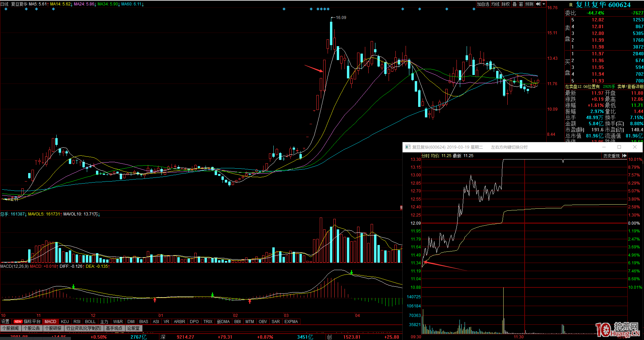
Task: Click the 窗 multi-window button
Action: coord(521,4)
